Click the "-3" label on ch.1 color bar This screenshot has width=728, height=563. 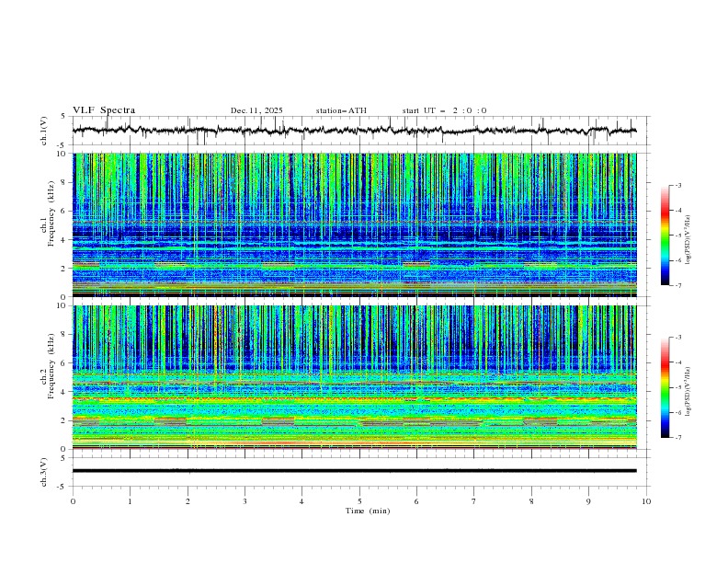click(677, 185)
